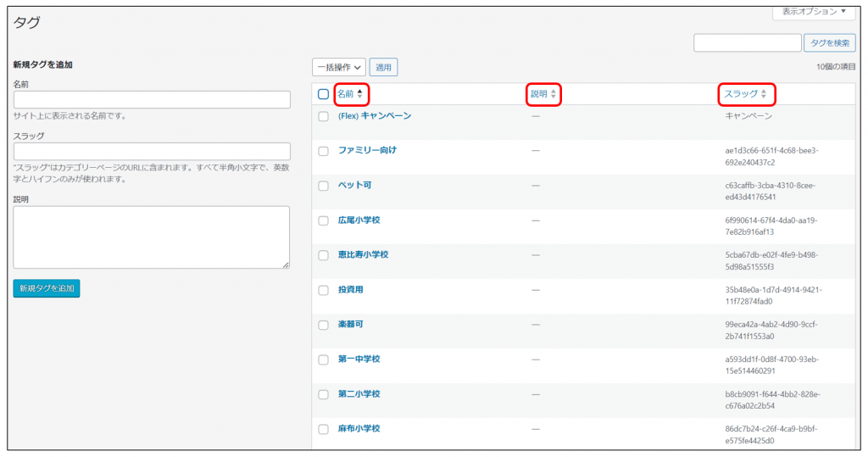The image size is (868, 457).
Task: Click the 楽器可 tag name
Action: point(350,325)
